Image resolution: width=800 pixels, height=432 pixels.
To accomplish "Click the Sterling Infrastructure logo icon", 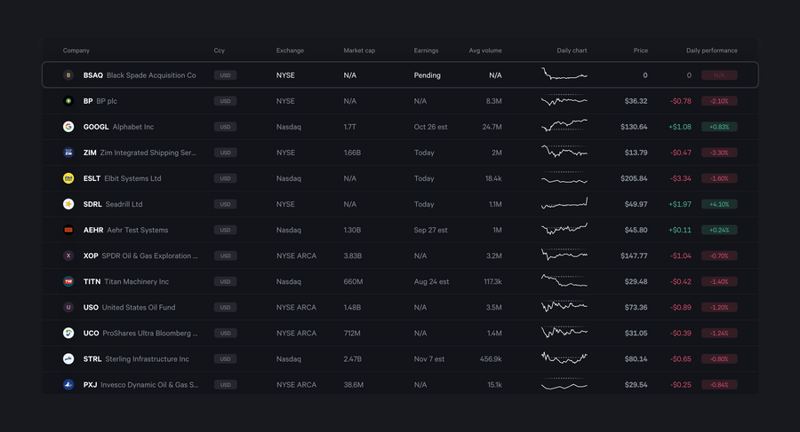I will (x=68, y=359).
